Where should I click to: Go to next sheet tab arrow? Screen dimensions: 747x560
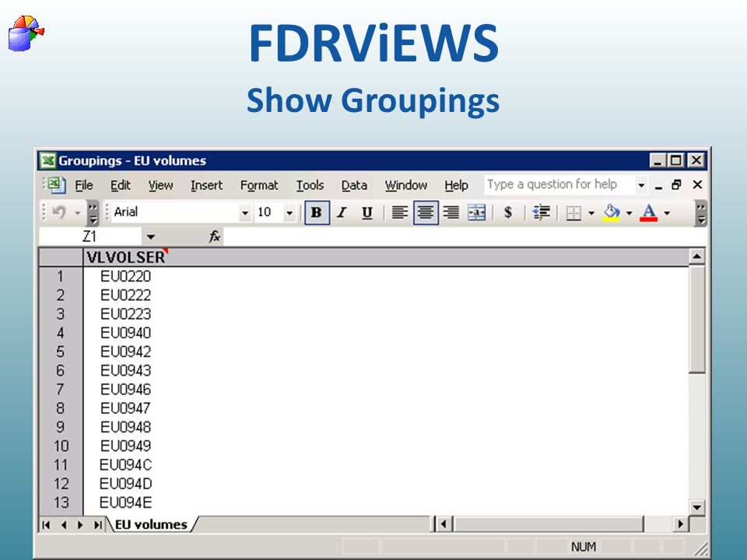point(80,525)
